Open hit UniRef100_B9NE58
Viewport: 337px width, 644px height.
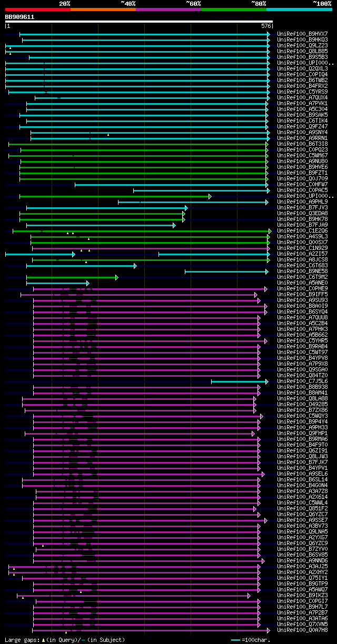[303, 271]
